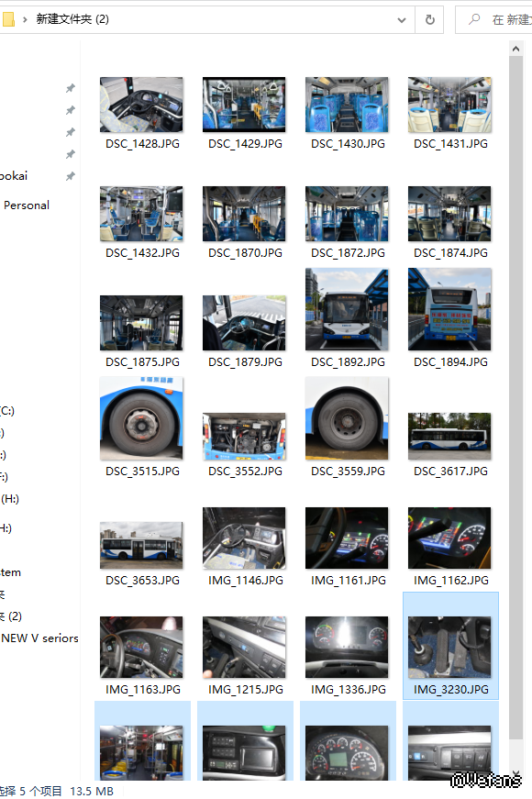This screenshot has height=799, width=532.
Task: Click the search magnifier icon
Action: point(474,19)
